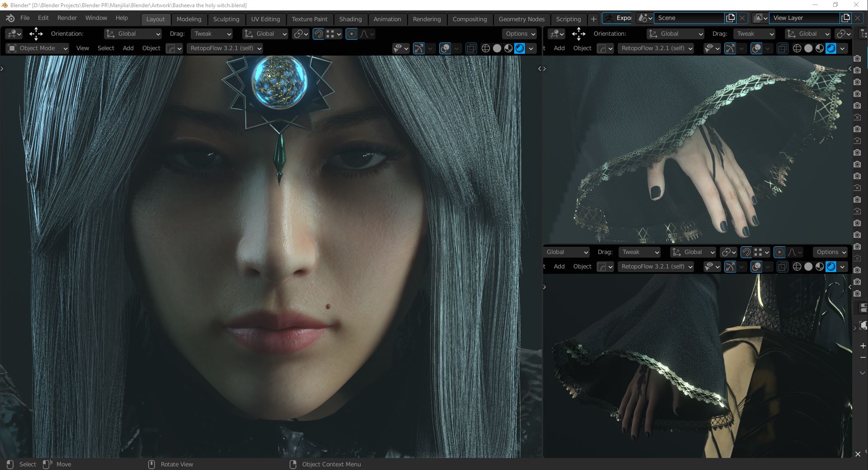Image resolution: width=868 pixels, height=470 pixels.
Task: Click the Export button in top bar
Action: coord(617,18)
